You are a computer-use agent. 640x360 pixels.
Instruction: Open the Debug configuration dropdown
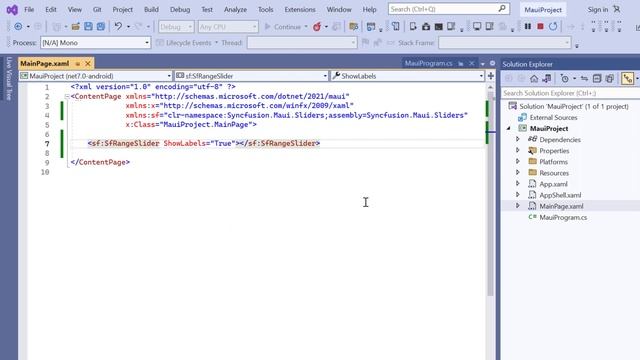176,27
